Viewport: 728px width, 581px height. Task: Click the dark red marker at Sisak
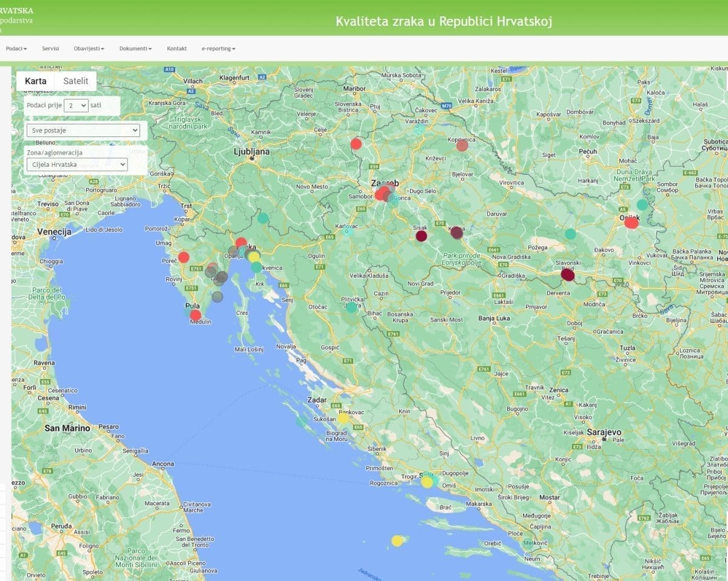pos(420,236)
